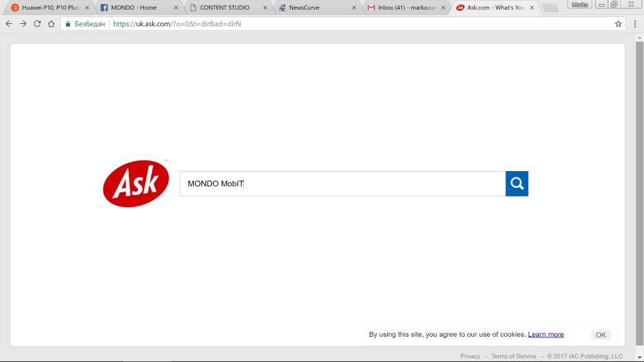
Task: Dismiss cookie notice with OK button
Action: 600,335
